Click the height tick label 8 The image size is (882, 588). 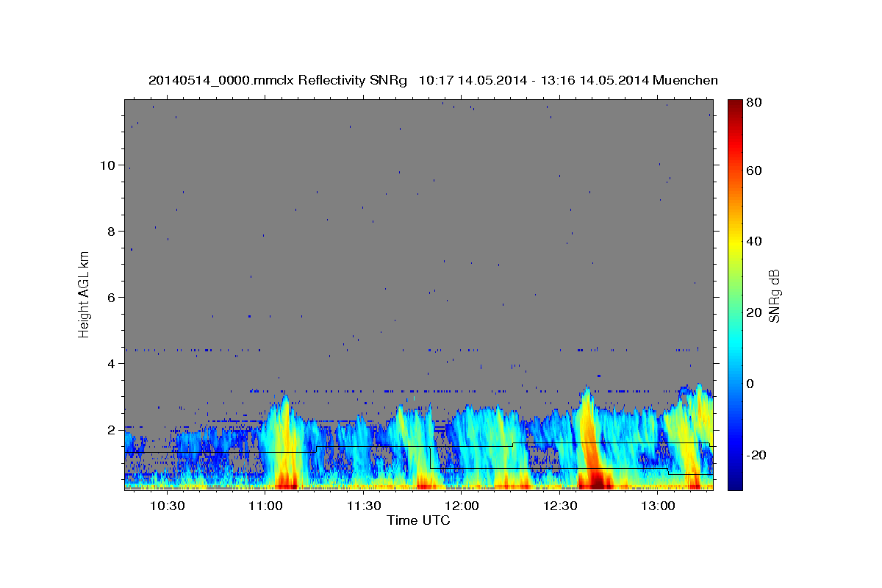112,231
